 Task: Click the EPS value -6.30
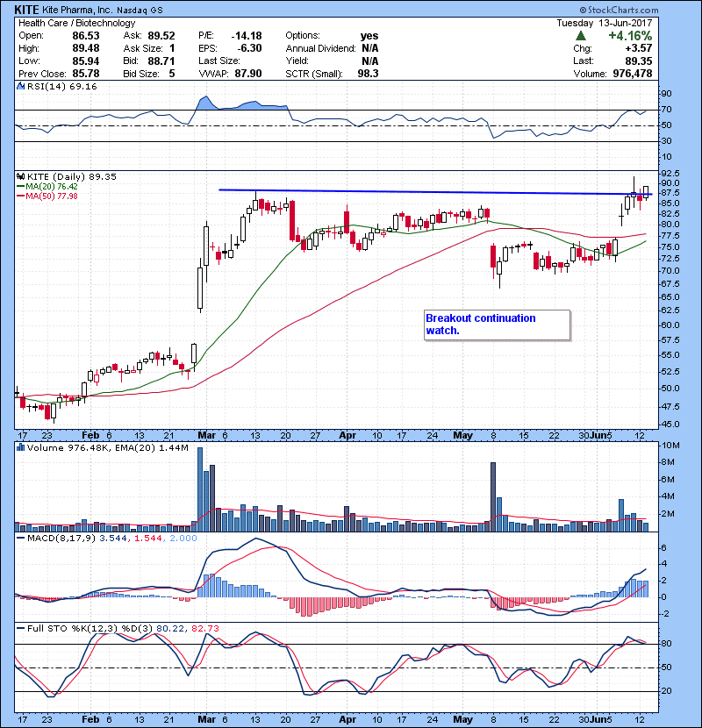(249, 48)
